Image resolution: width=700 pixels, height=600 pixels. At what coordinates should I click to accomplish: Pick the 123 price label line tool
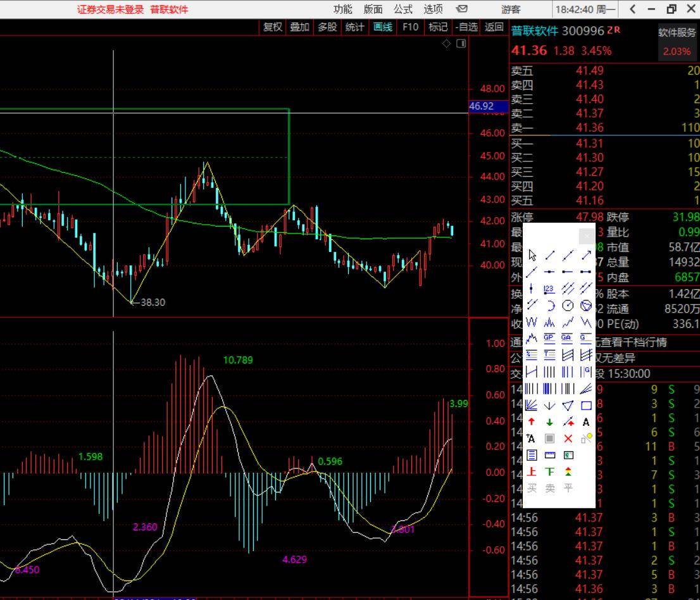click(x=549, y=289)
